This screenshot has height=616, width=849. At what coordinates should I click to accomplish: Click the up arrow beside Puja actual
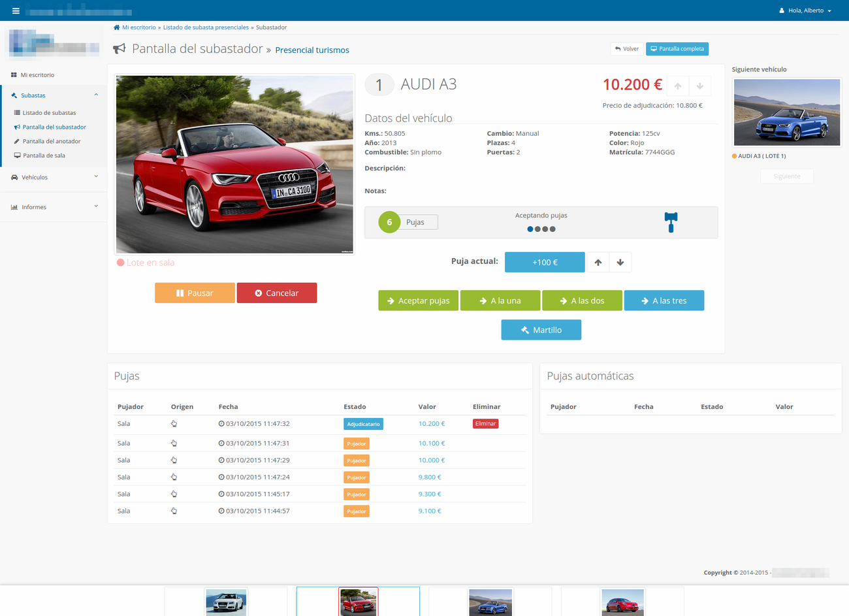(x=598, y=262)
